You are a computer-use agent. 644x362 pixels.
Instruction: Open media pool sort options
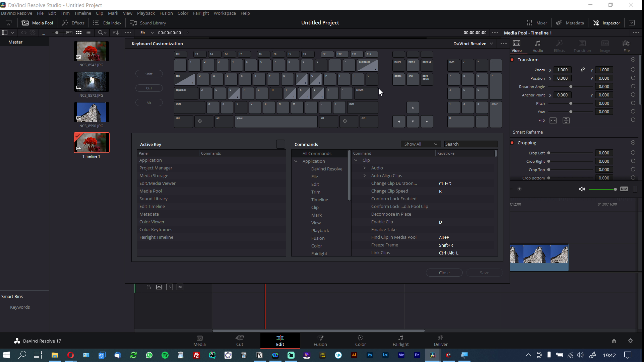tap(116, 33)
